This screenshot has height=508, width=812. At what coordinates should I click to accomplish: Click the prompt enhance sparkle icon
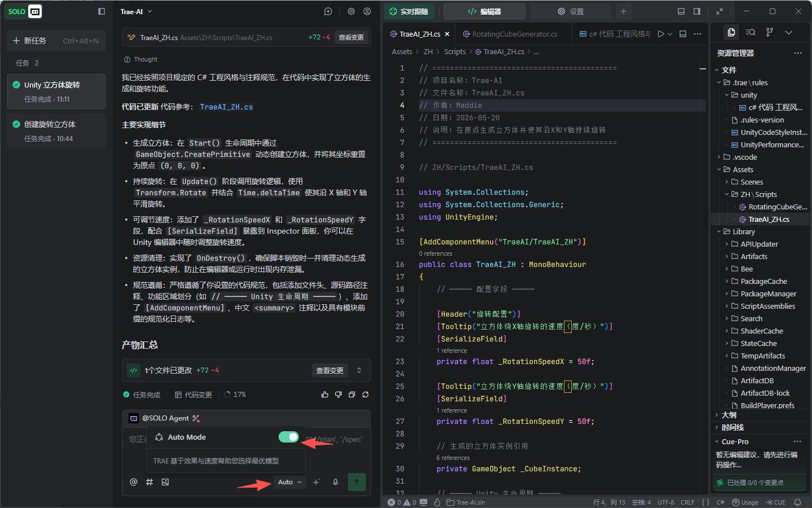(x=316, y=482)
